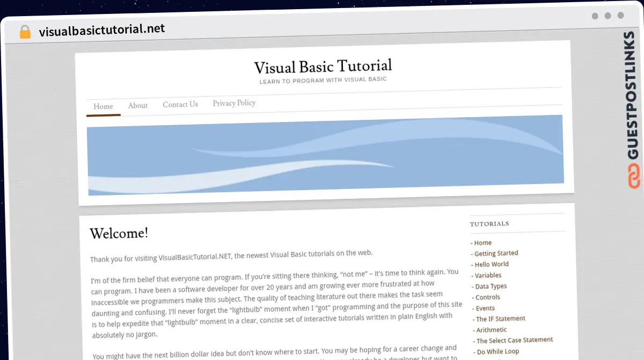Open the Hello World tutorial
The image size is (644, 360).
tap(492, 264)
